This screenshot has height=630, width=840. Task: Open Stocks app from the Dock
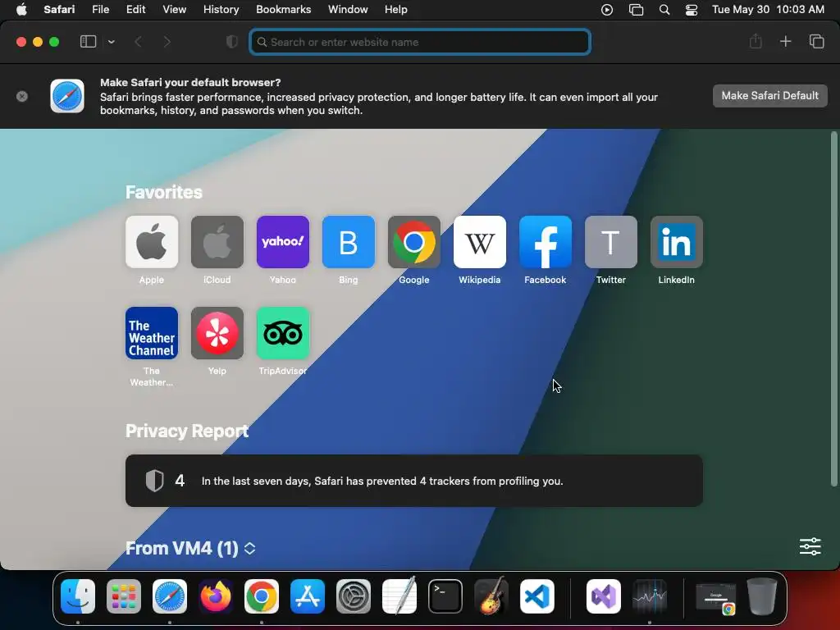(x=650, y=596)
